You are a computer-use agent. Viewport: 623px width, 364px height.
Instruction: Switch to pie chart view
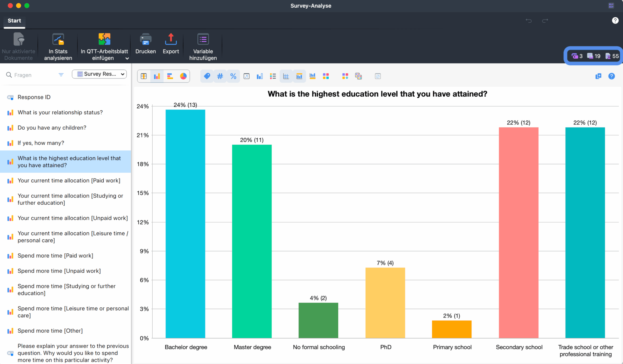pos(183,76)
